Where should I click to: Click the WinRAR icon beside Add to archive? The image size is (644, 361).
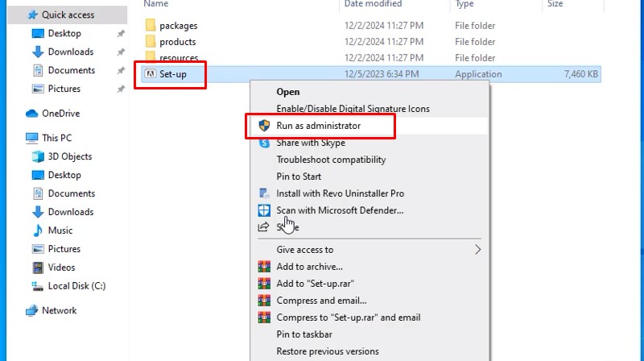click(263, 267)
